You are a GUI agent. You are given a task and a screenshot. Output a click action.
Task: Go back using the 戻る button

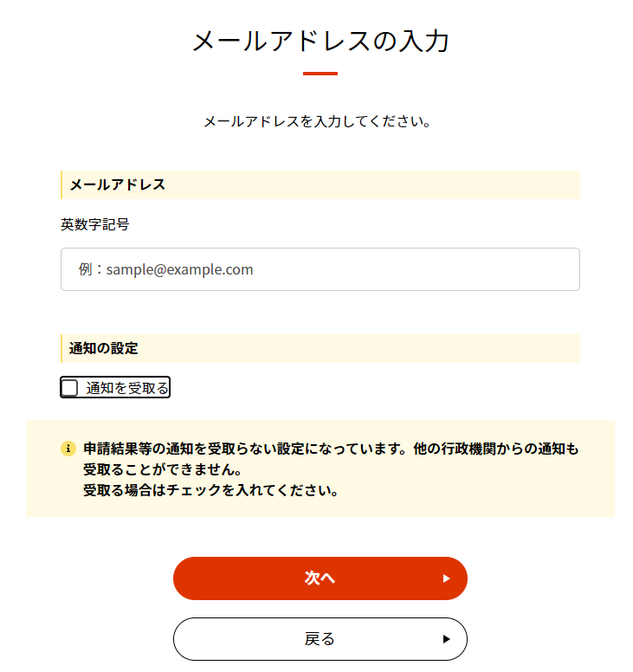coord(320,639)
